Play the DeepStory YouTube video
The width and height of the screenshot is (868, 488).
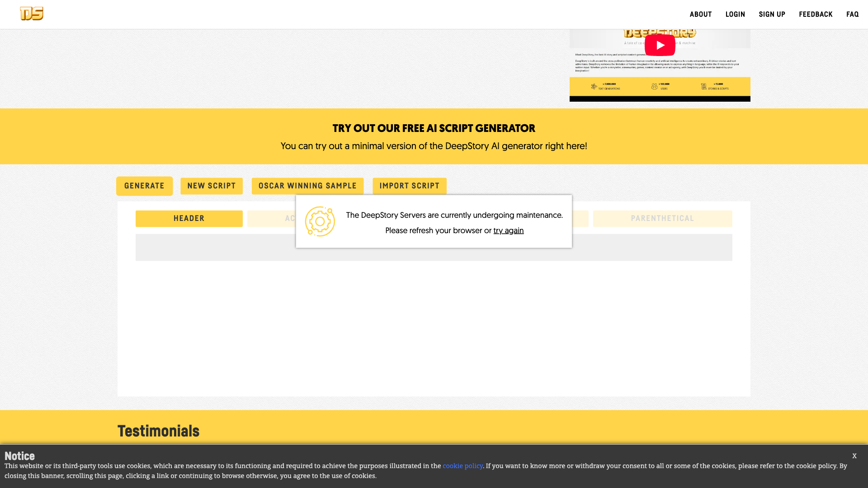pos(660,45)
